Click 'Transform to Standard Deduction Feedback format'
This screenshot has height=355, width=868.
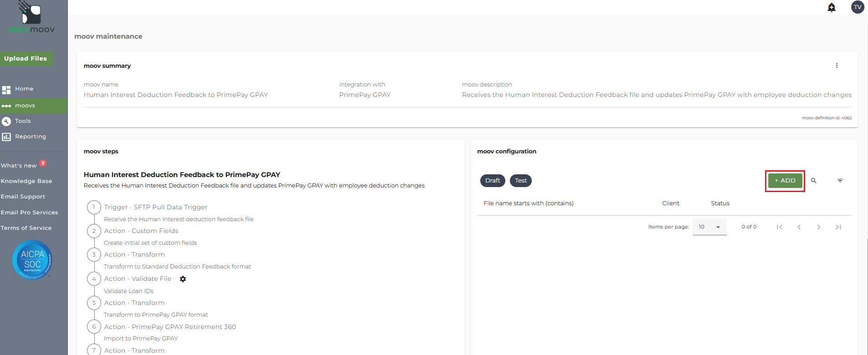(x=177, y=267)
